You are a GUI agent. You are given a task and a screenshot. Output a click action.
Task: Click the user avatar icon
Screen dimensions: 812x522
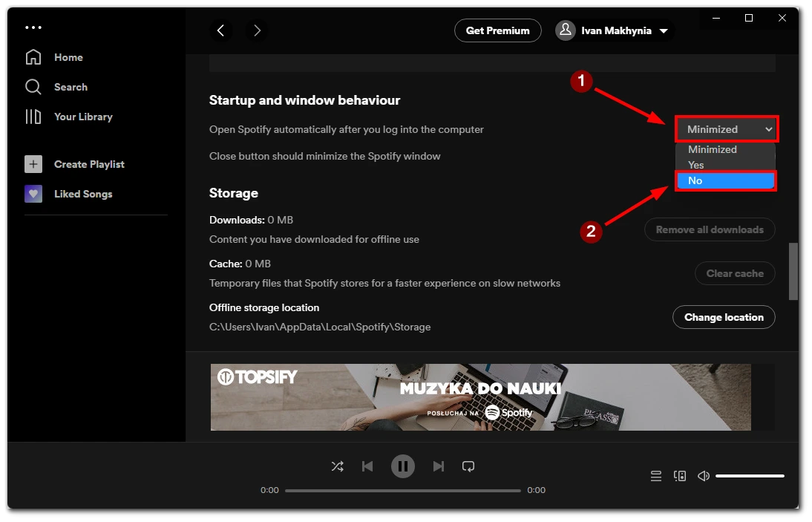point(566,30)
